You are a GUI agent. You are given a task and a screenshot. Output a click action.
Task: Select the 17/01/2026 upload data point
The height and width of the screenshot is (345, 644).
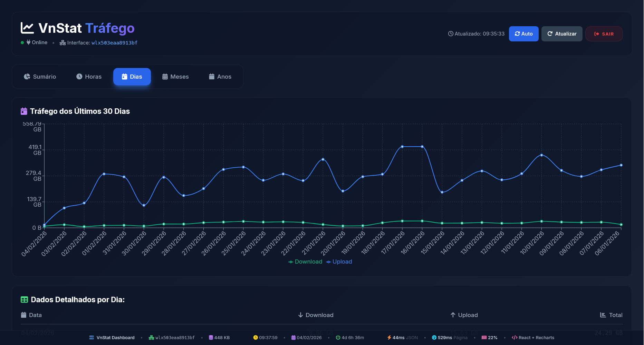pos(402,147)
